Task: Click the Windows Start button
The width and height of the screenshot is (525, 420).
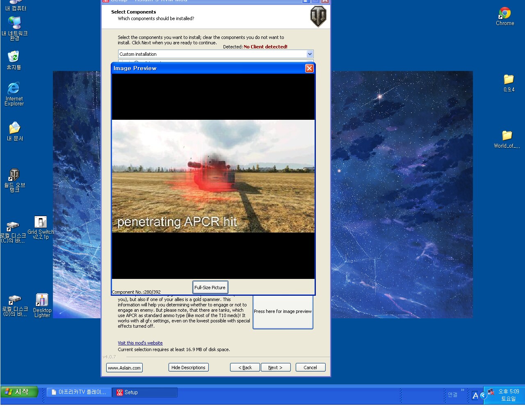Action: (x=19, y=392)
